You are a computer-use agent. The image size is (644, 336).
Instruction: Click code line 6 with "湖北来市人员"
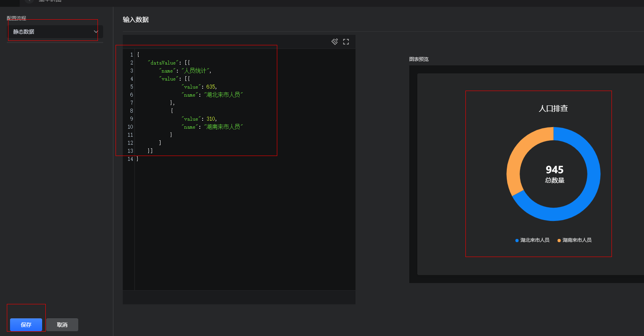coord(212,95)
